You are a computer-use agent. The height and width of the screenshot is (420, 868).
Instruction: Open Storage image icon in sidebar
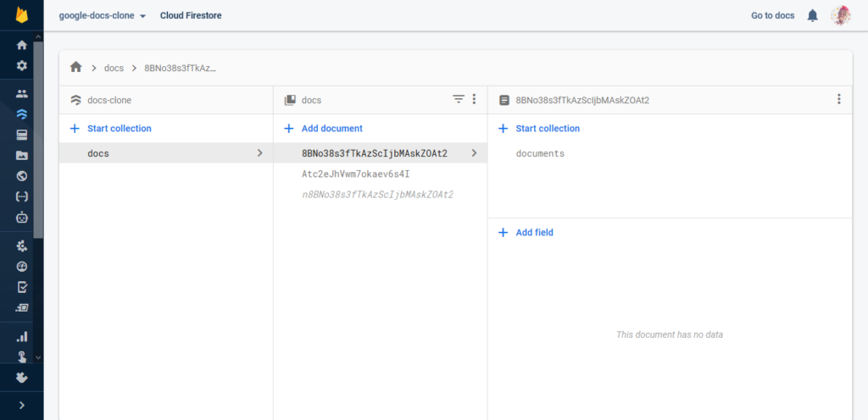22,155
